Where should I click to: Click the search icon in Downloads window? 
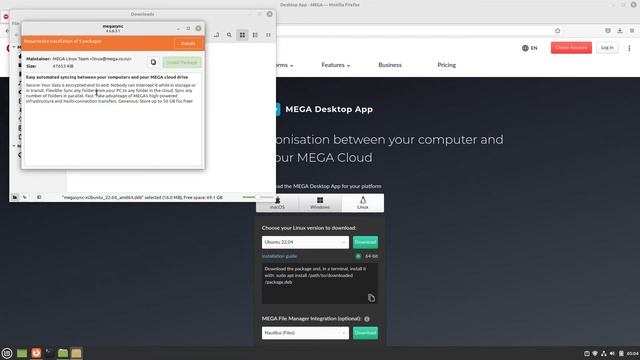[229, 35]
